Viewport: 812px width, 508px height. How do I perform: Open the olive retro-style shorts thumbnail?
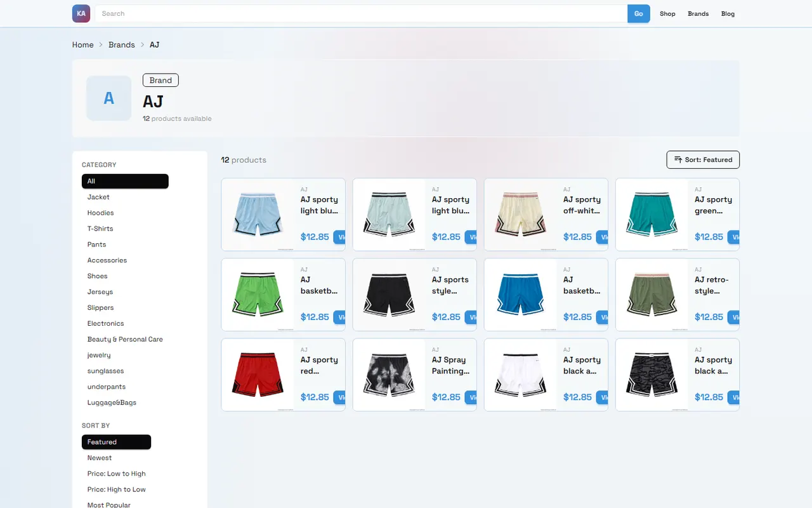pos(652,295)
